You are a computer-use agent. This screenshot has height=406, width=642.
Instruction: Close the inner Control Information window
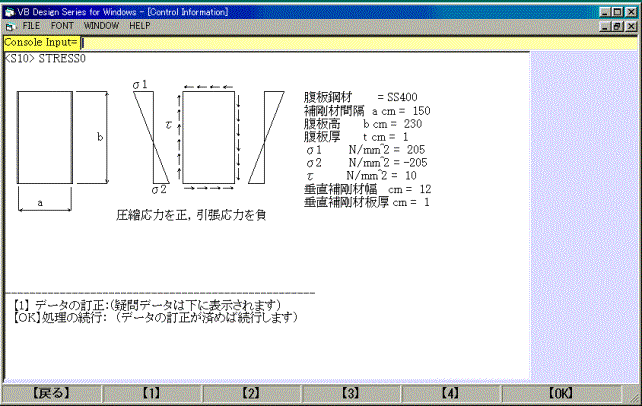(x=631, y=27)
